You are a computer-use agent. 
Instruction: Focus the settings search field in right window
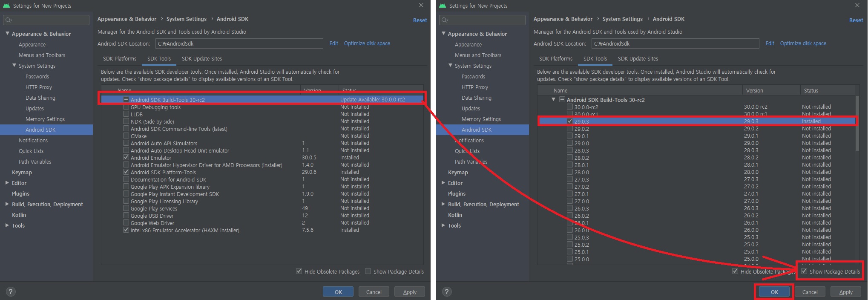[482, 20]
